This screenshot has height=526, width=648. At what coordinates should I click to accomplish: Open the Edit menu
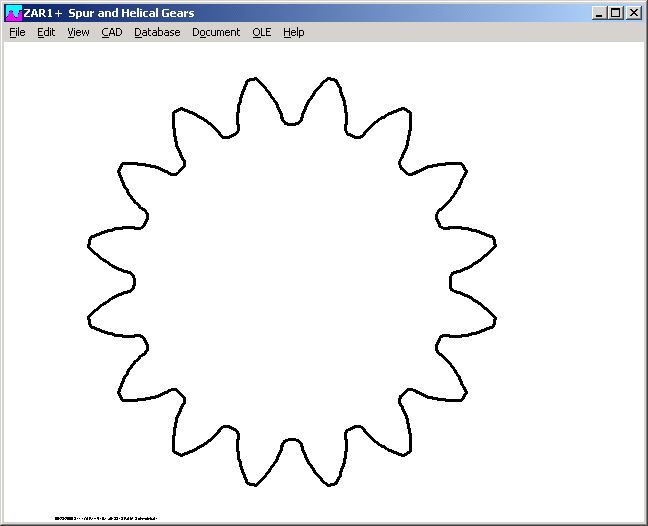[46, 32]
